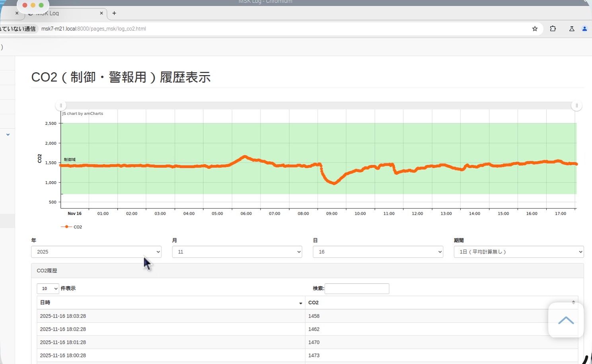Screen dimensions: 592x364
Task: Open the month dropdown showing 11
Action: (237, 252)
